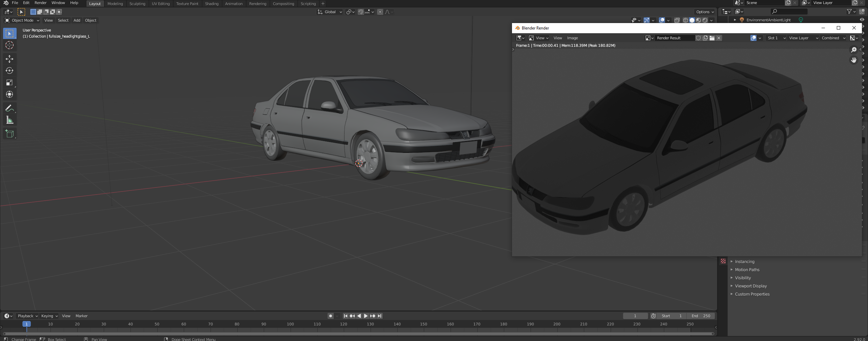Activate the Rotate tool

click(9, 71)
